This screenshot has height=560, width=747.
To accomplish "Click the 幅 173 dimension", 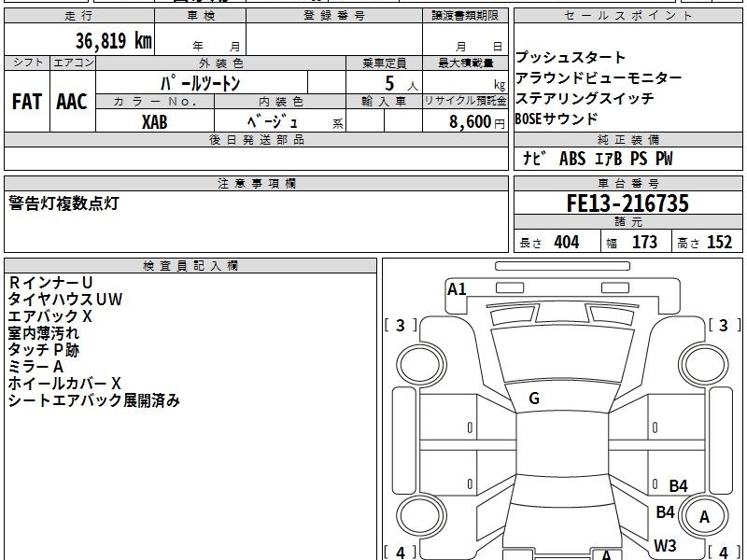I will (631, 243).
